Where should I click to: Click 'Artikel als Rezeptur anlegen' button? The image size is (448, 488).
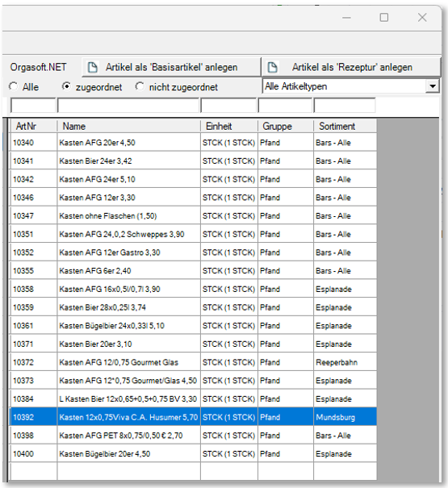coord(351,67)
